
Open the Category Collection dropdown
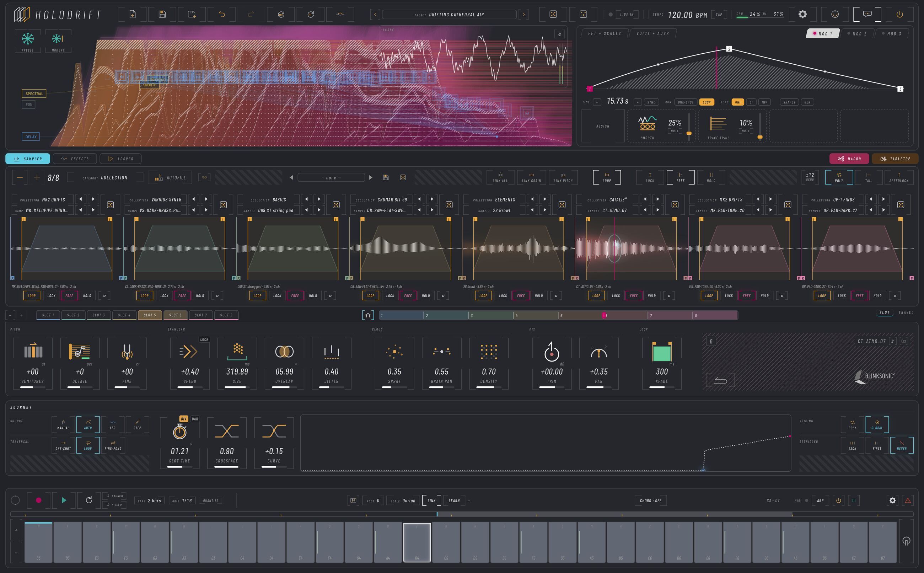(105, 177)
